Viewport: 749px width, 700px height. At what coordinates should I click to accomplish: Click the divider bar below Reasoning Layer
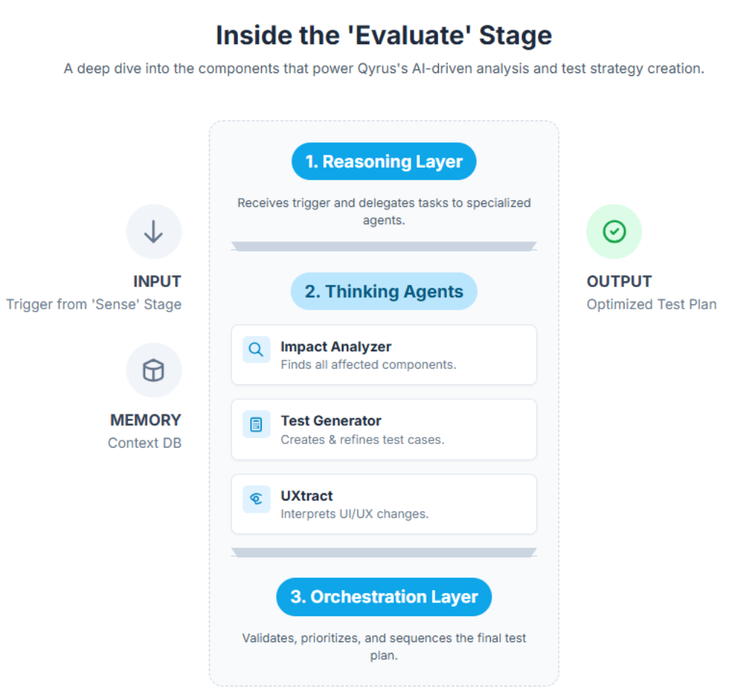[383, 246]
